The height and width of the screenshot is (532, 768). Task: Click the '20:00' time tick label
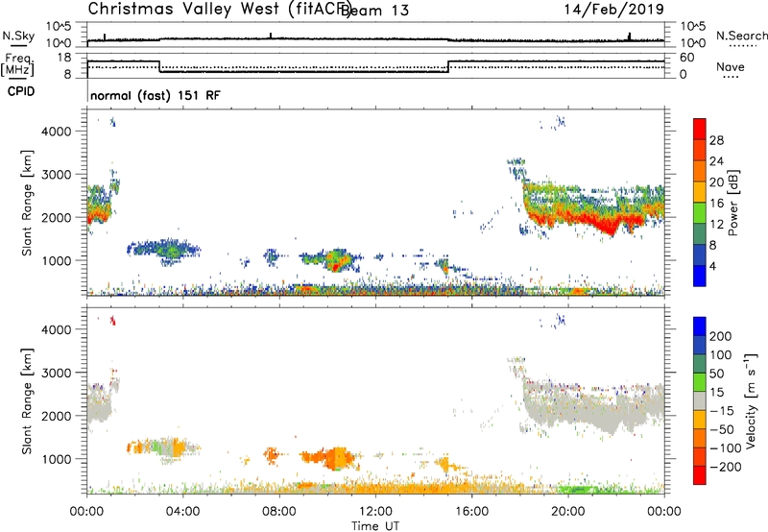click(x=568, y=512)
